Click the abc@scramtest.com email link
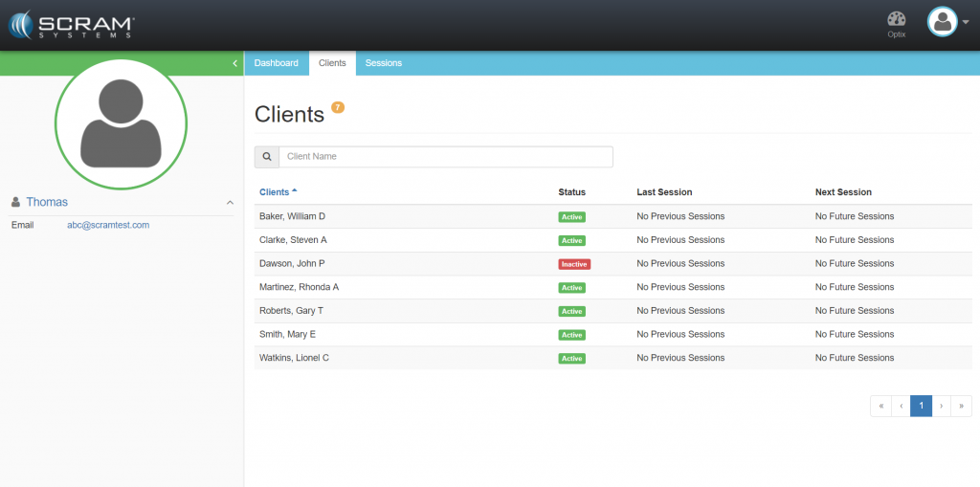980x487 pixels. 108,225
